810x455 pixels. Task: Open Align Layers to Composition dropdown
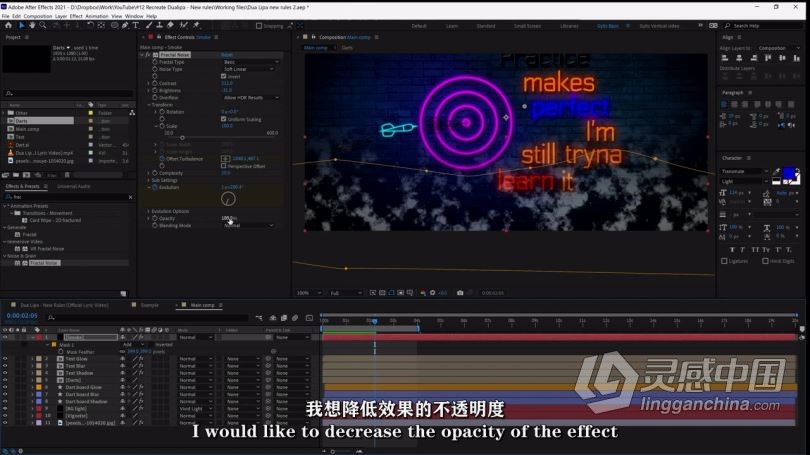(779, 48)
